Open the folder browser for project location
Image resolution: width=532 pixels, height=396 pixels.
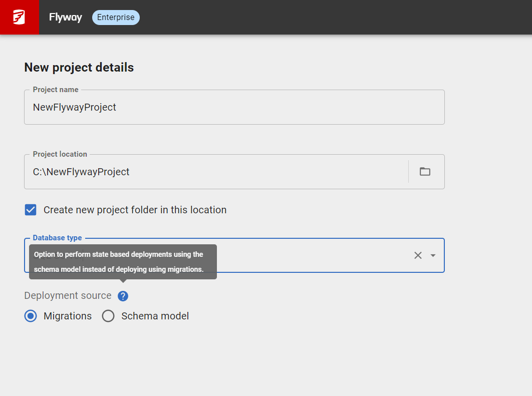425,172
